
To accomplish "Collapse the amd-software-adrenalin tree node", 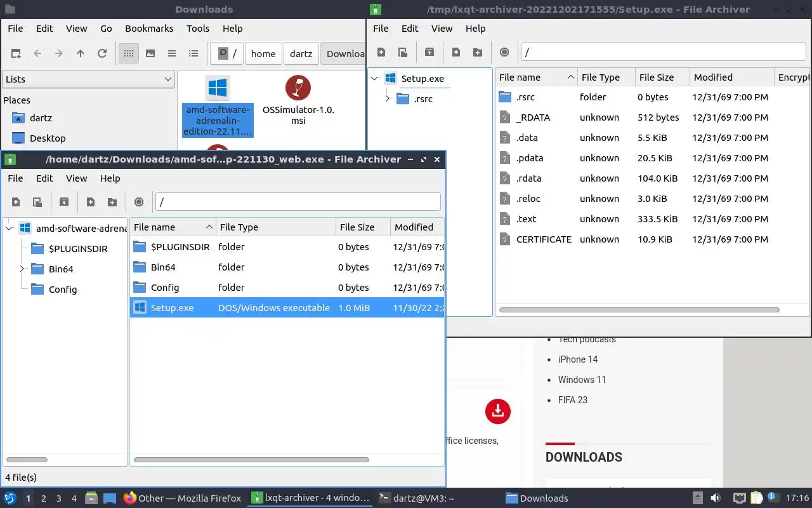I will (10, 229).
